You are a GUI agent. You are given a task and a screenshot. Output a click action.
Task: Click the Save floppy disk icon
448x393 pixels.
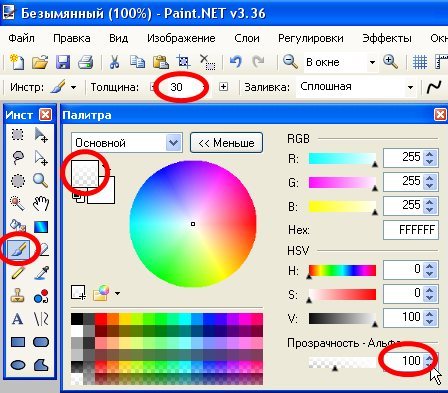63,62
